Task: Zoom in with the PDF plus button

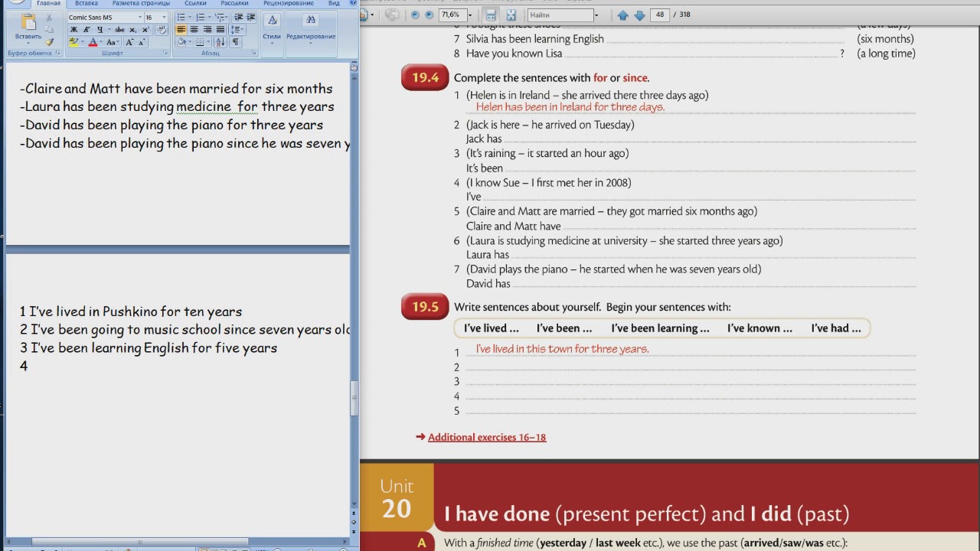Action: pyautogui.click(x=429, y=15)
